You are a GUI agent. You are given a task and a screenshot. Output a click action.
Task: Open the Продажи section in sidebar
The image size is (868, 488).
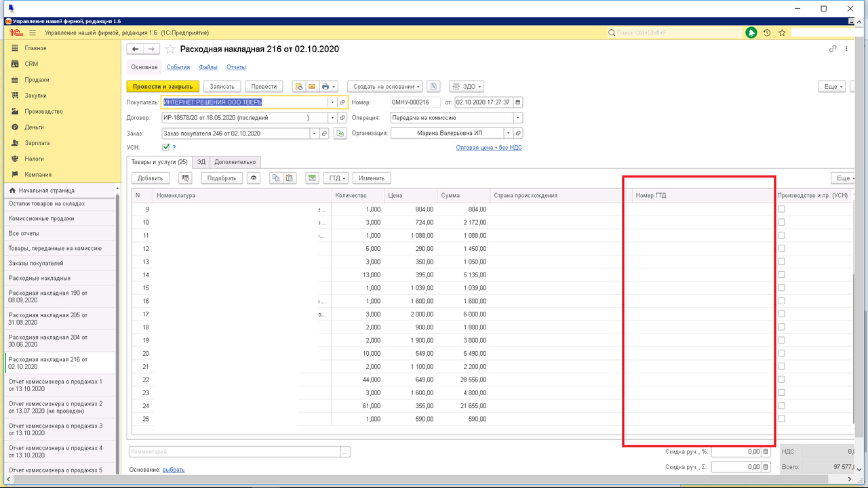pyautogui.click(x=37, y=79)
